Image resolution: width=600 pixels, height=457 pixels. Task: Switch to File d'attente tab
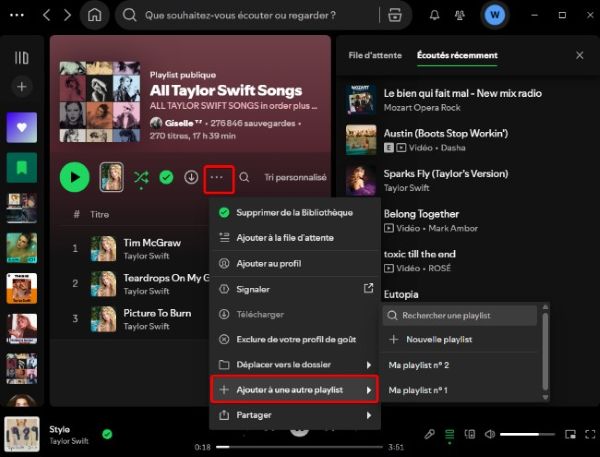pyautogui.click(x=375, y=55)
